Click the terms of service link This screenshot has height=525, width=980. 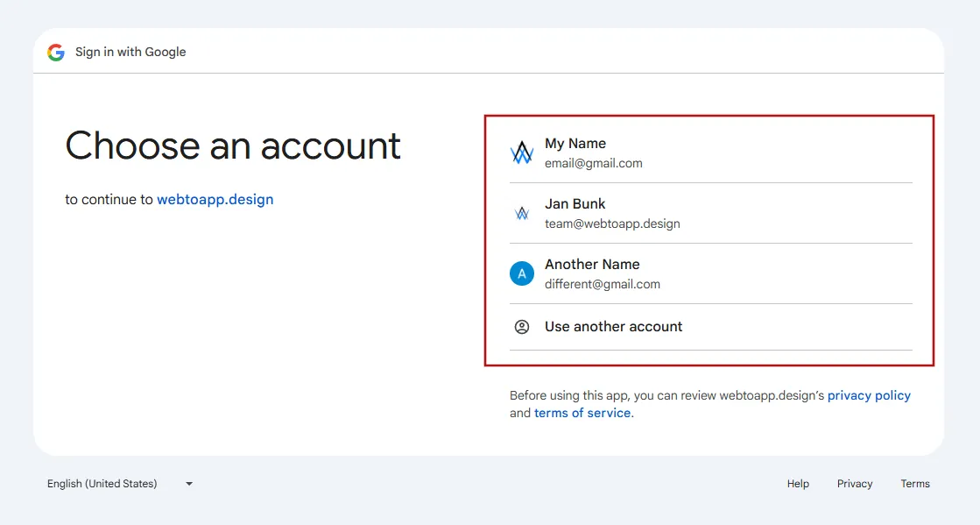(x=582, y=413)
